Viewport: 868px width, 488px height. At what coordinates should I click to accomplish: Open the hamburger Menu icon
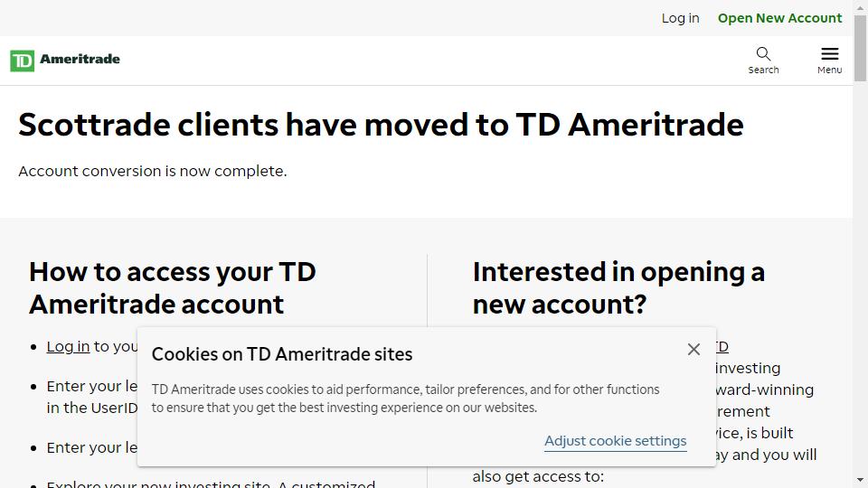click(x=829, y=54)
